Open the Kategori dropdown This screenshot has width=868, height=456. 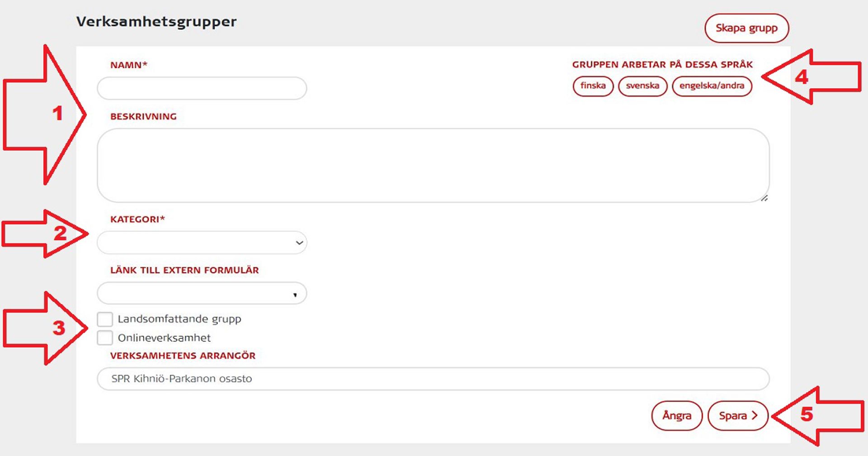pos(202,243)
